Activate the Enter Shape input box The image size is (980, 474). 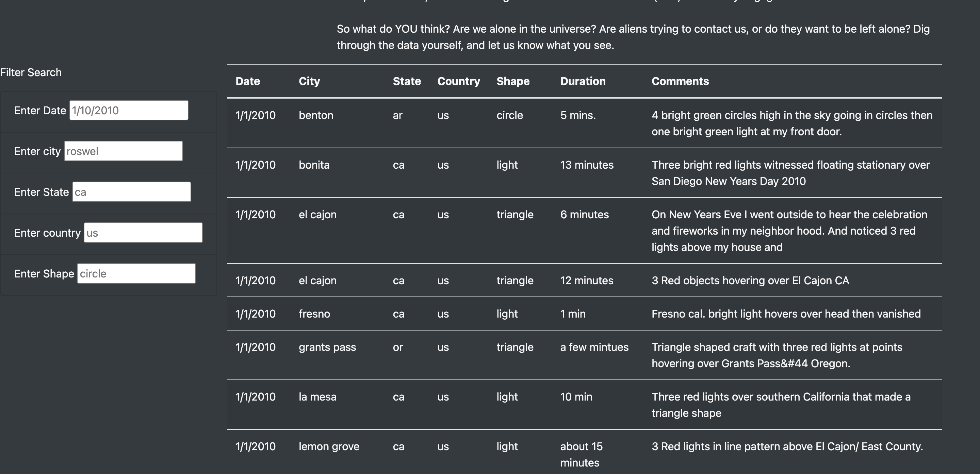click(x=136, y=273)
